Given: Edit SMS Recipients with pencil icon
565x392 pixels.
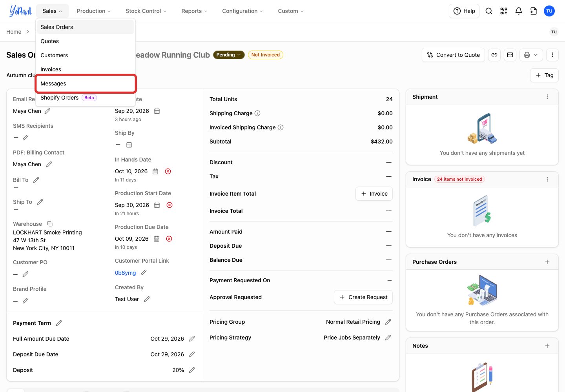Looking at the screenshot, I should (26, 138).
